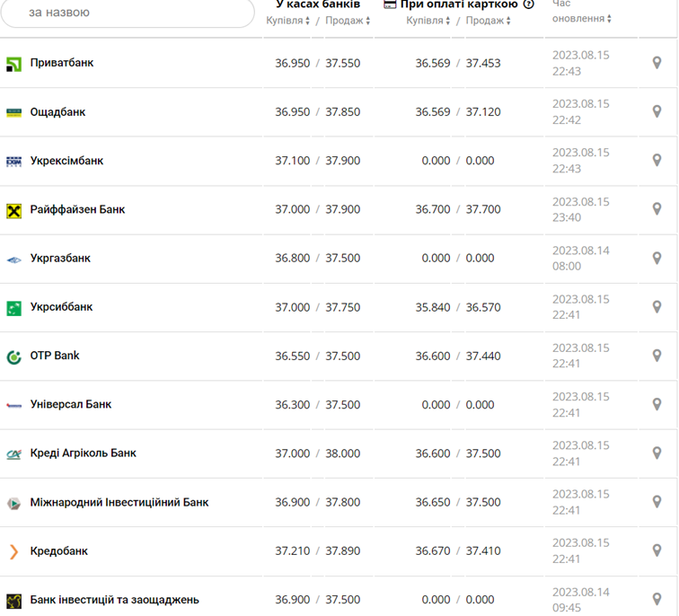Click the map pin for Ощадбанк
The width and height of the screenshot is (679, 616).
tap(657, 111)
